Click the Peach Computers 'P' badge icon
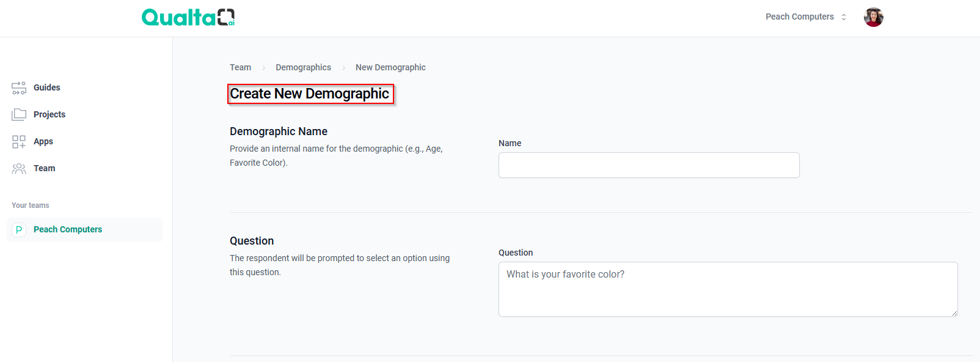The image size is (980, 362). (19, 229)
